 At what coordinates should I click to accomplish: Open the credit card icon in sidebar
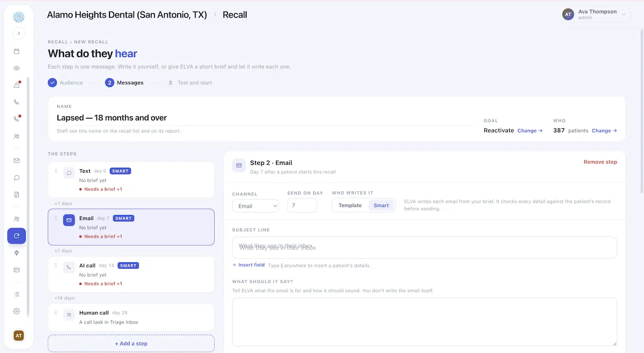[x=17, y=270]
